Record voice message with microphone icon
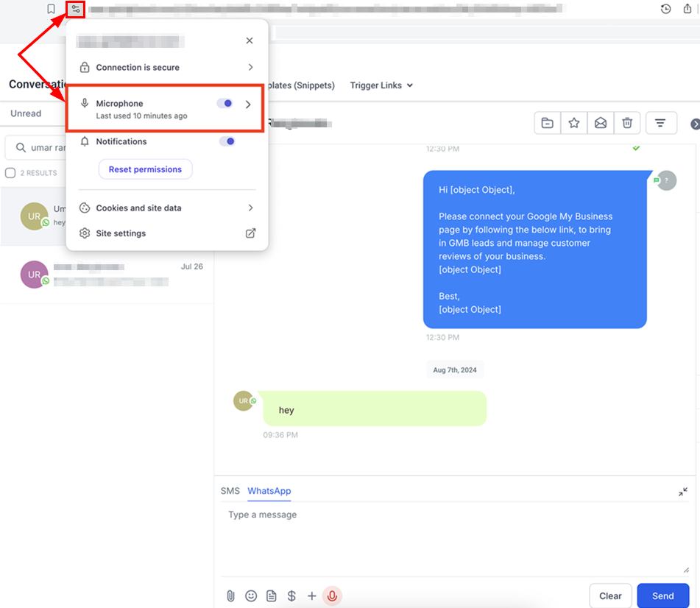Image resolution: width=700 pixels, height=608 pixels. click(332, 596)
